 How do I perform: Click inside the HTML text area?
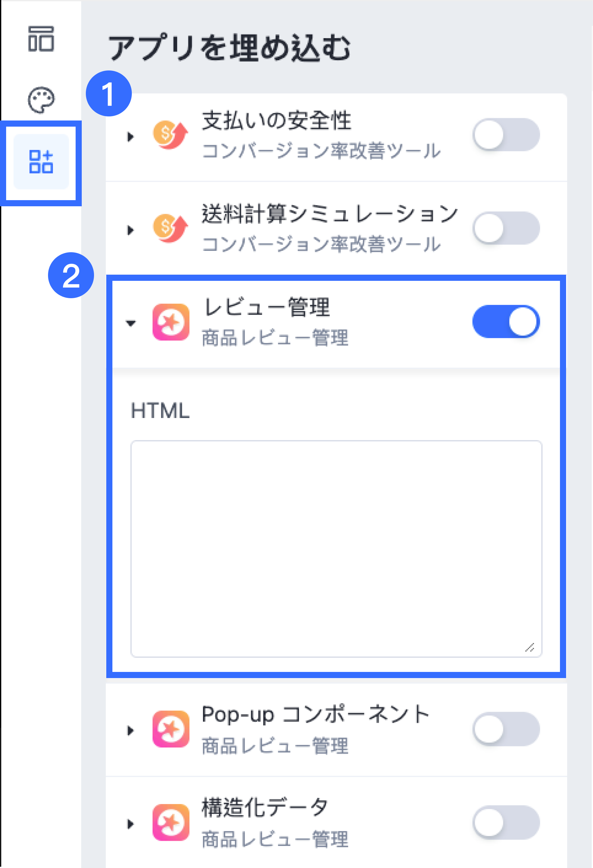point(336,549)
